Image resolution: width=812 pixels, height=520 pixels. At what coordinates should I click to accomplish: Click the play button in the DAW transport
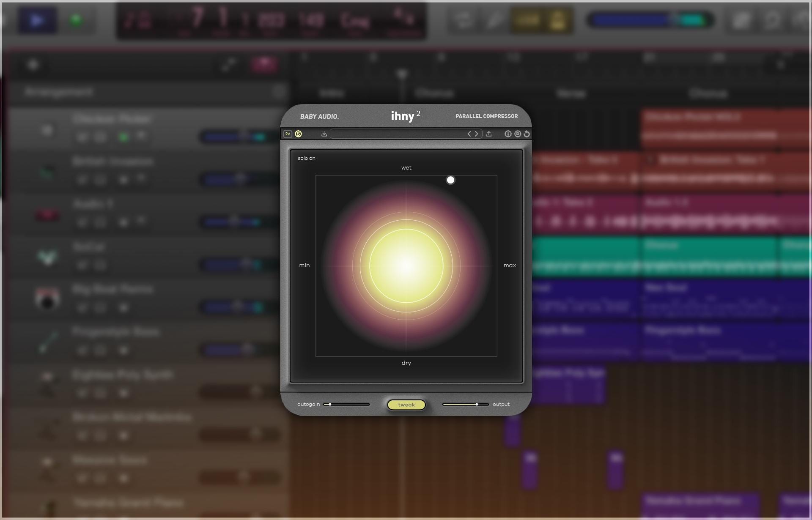tap(37, 20)
